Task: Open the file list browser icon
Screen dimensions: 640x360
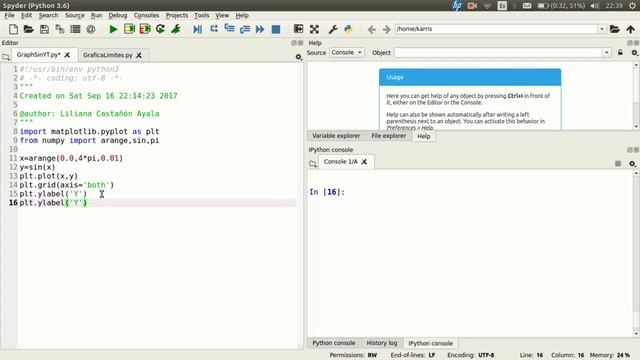Action: (75, 29)
